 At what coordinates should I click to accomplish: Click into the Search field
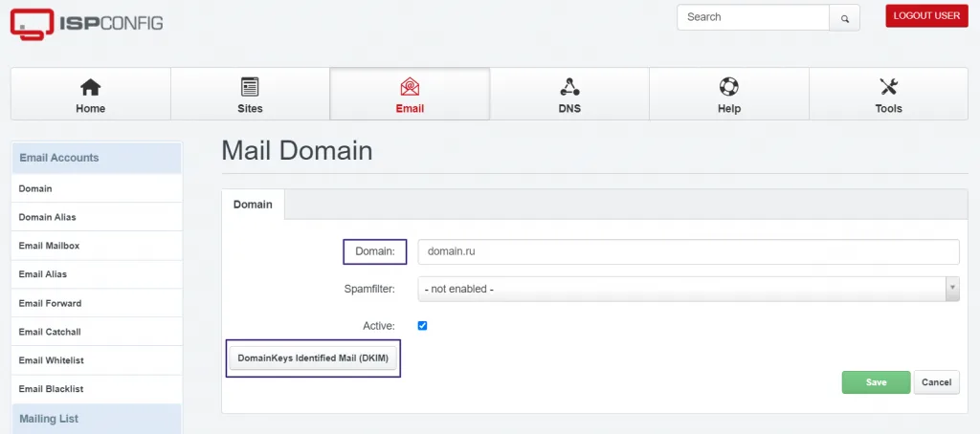753,17
